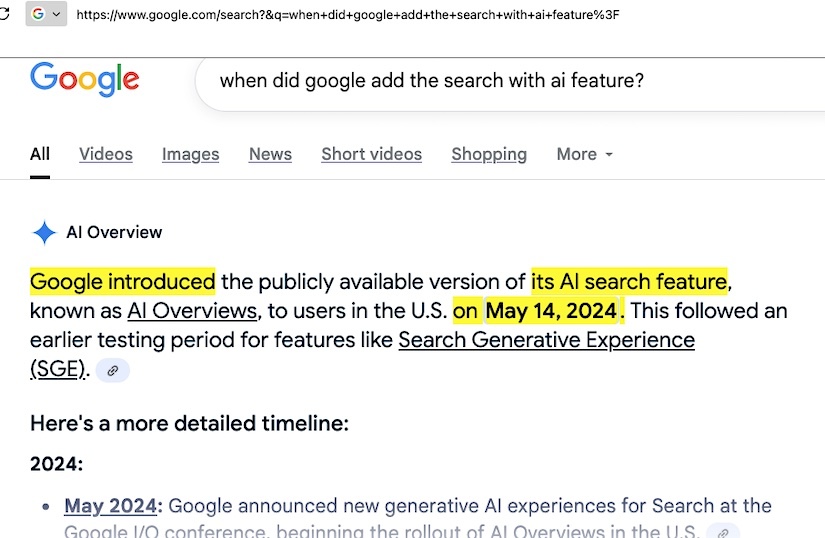Click the May 2024 timeline link

click(108, 506)
